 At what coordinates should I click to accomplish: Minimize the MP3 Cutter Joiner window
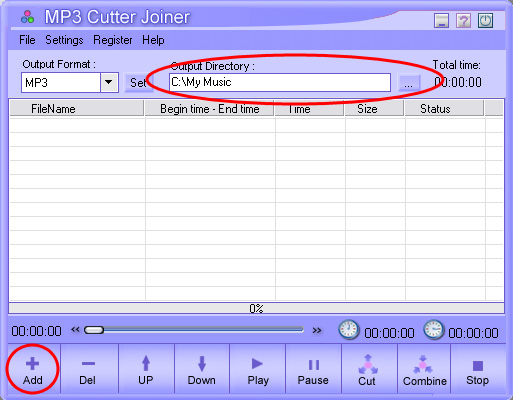coord(441,21)
